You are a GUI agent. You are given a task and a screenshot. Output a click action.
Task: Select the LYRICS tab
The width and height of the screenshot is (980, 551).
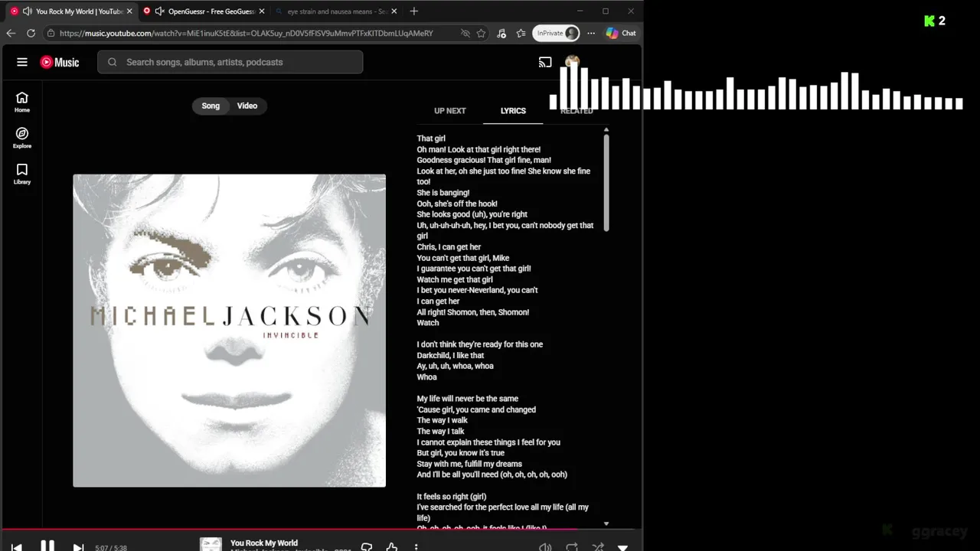[513, 111]
